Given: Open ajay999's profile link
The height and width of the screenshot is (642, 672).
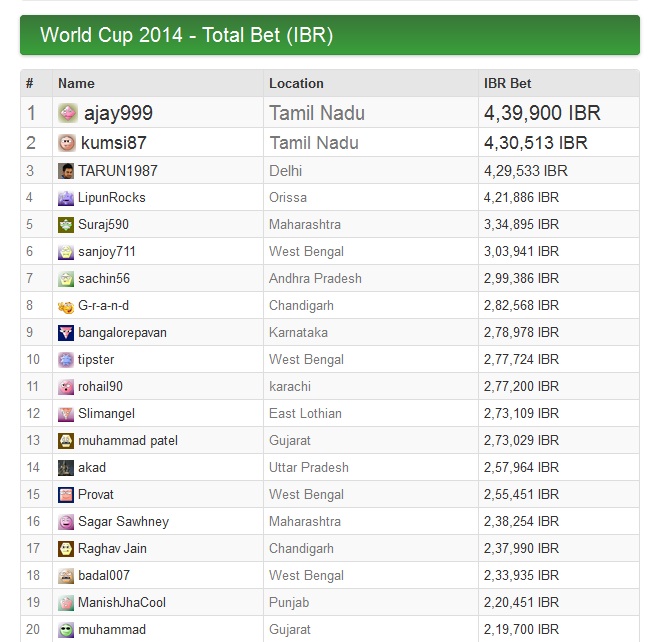Looking at the screenshot, I should click(118, 113).
